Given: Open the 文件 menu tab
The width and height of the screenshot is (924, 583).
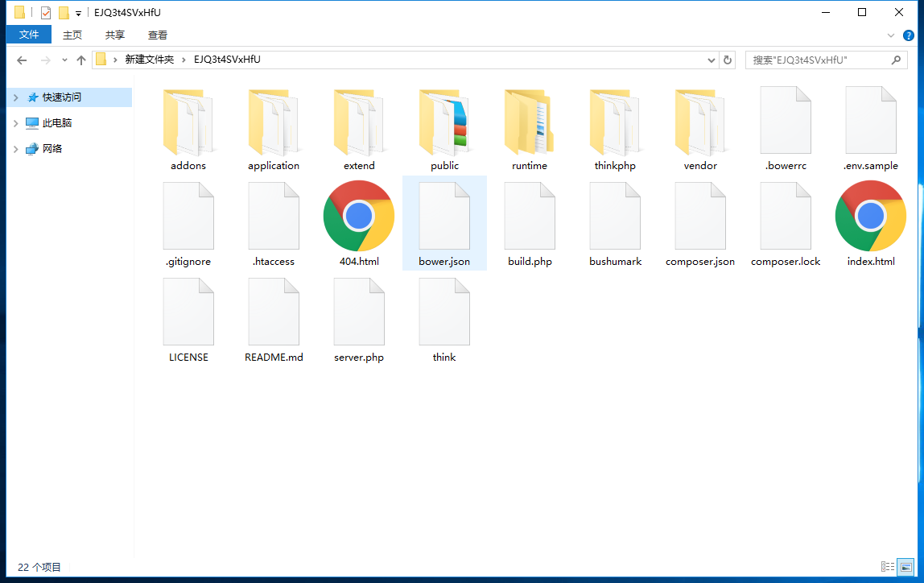Looking at the screenshot, I should (x=29, y=35).
